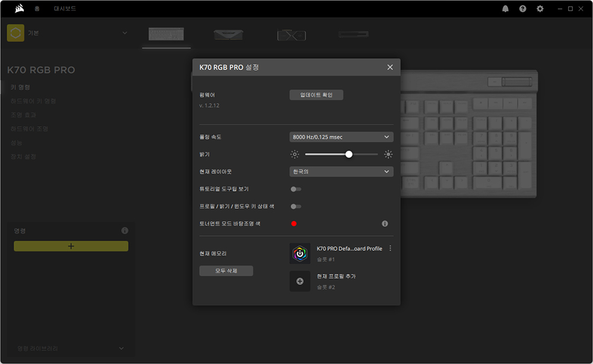Open the iCUE settings gear icon
This screenshot has height=364, width=593.
[540, 9]
